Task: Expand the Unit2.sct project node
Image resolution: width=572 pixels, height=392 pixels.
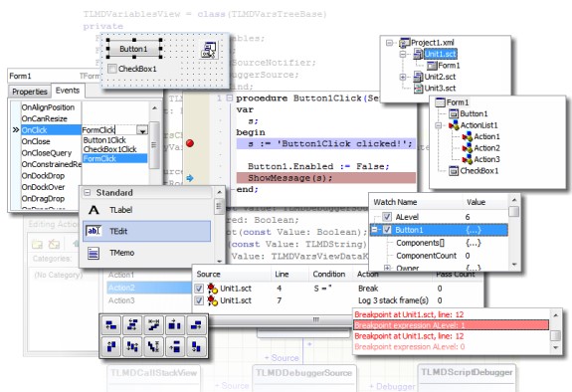Action: click(x=403, y=77)
